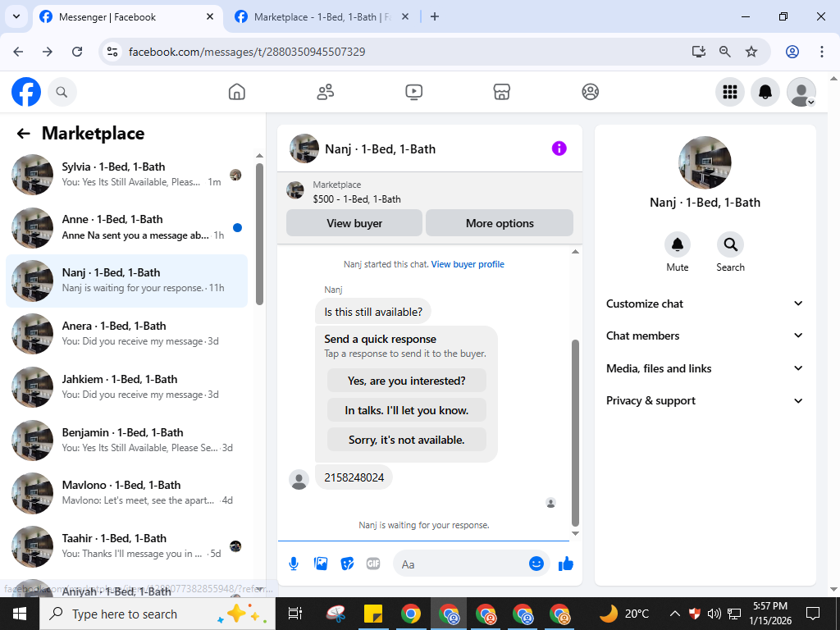
Task: Expand the Privacy & support section
Action: 705,400
